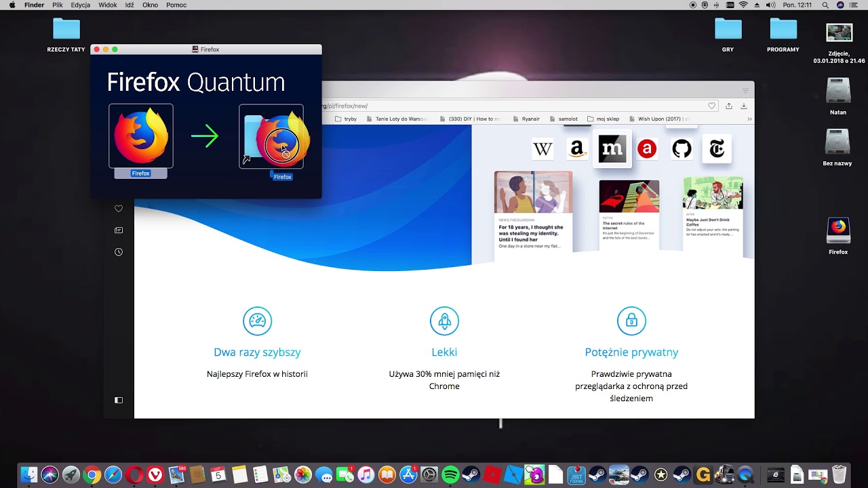Click the padlock icon above 'Potężnie prywatny'
This screenshot has width=868, height=488.
[631, 321]
